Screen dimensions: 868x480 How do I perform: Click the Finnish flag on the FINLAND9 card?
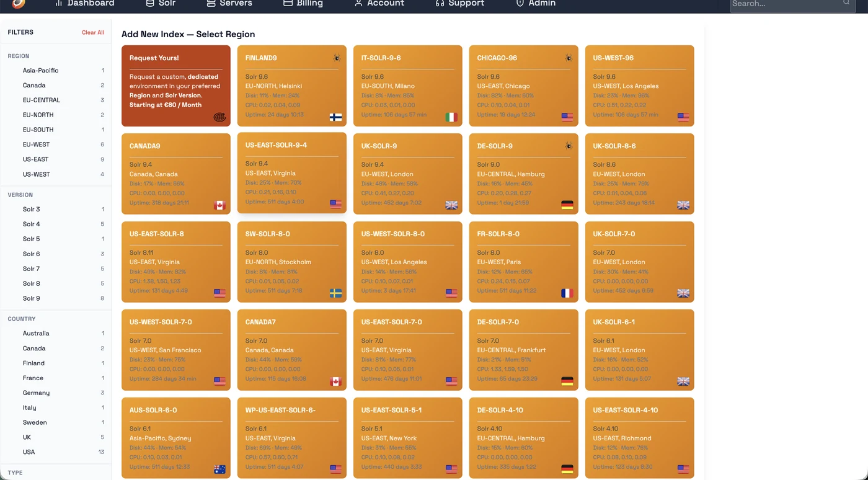(x=335, y=117)
